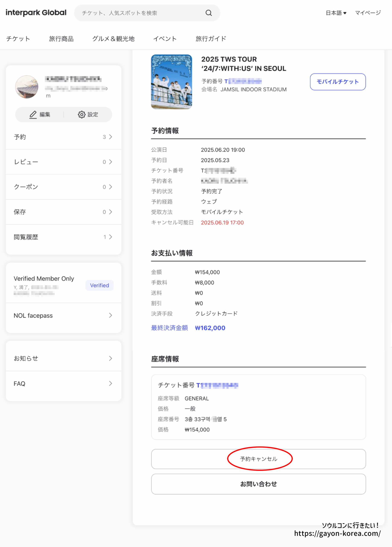
Task: Click the FAQ label
Action: click(19, 384)
